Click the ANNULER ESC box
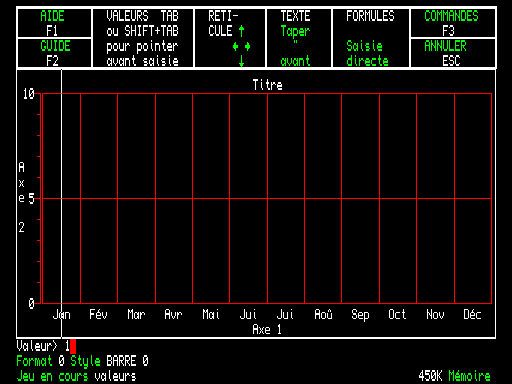The width and height of the screenshot is (512, 384). 453,53
